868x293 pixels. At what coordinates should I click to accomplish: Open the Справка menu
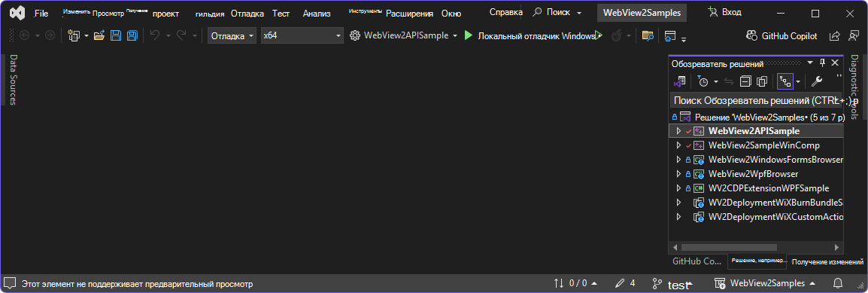506,12
